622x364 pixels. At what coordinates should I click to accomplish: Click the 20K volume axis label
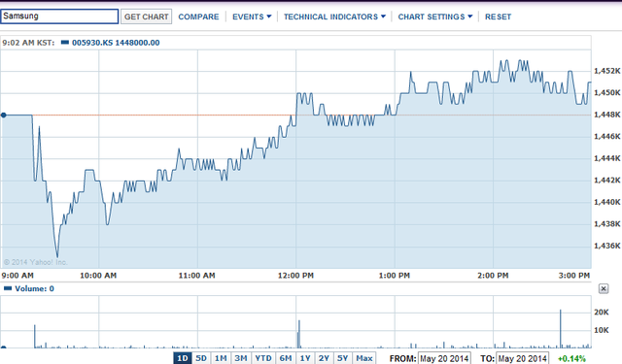(x=602, y=313)
